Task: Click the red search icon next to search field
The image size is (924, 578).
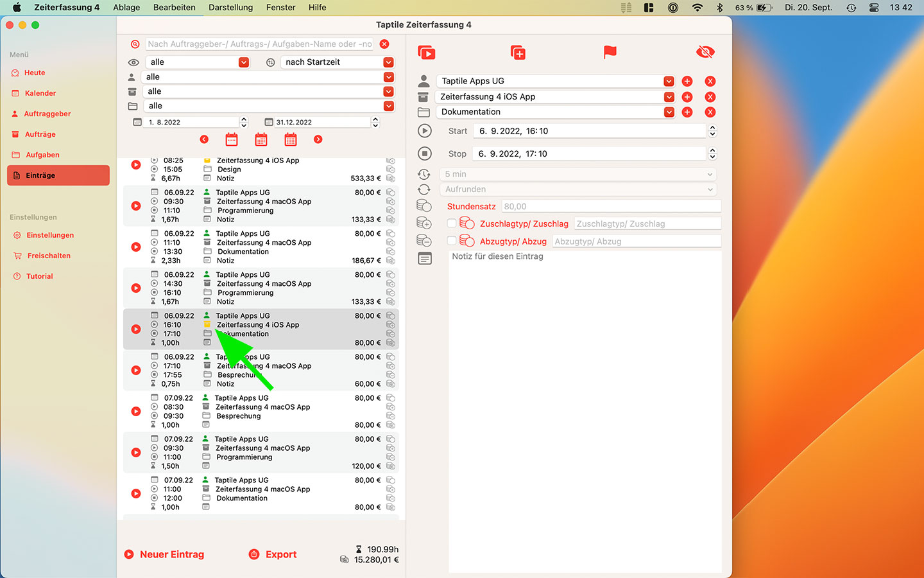Action: click(135, 44)
